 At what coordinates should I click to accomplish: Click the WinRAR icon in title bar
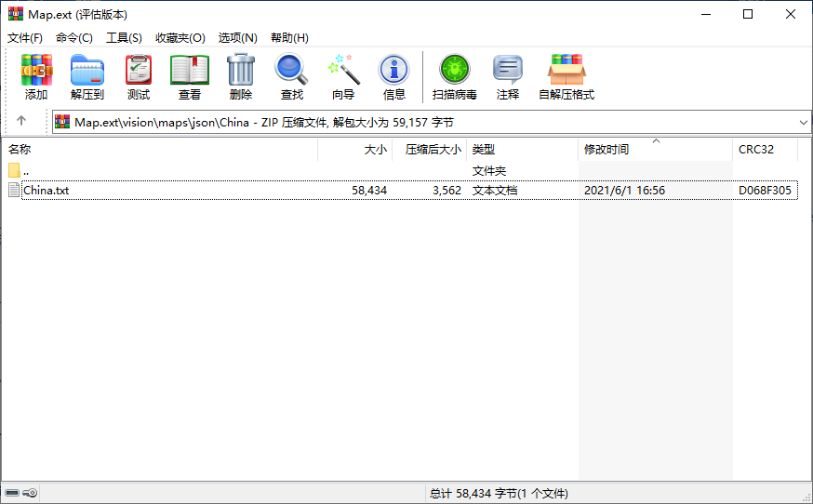pyautogui.click(x=16, y=14)
